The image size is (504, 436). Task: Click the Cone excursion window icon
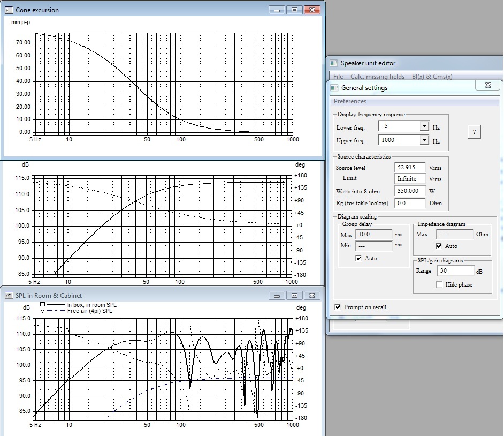pos(9,10)
